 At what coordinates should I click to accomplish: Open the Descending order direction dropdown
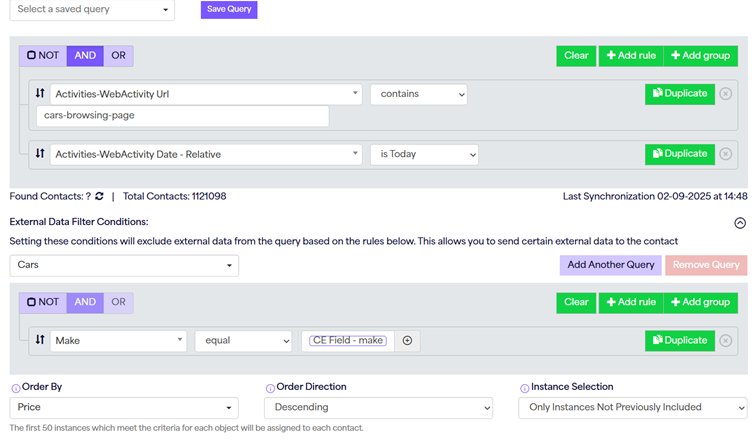378,408
